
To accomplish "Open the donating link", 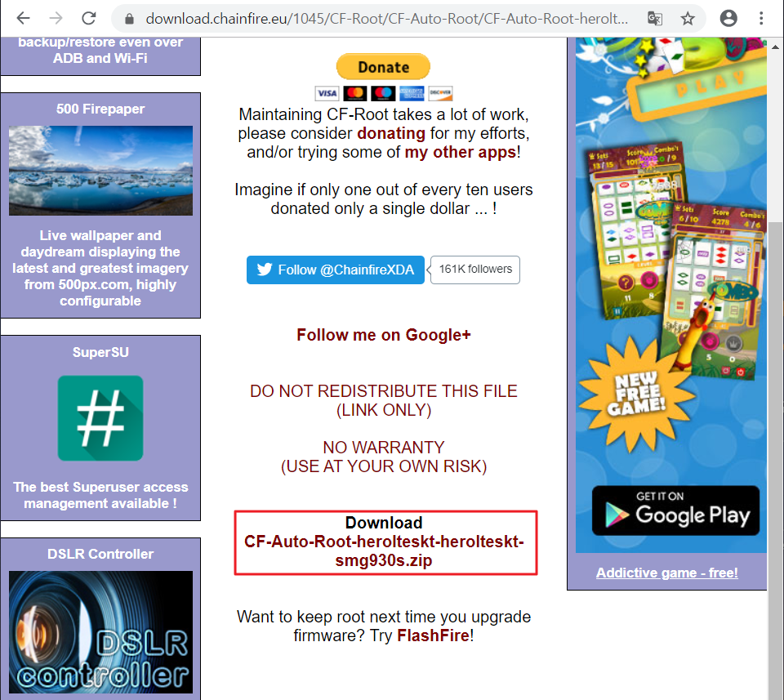I will click(x=391, y=133).
